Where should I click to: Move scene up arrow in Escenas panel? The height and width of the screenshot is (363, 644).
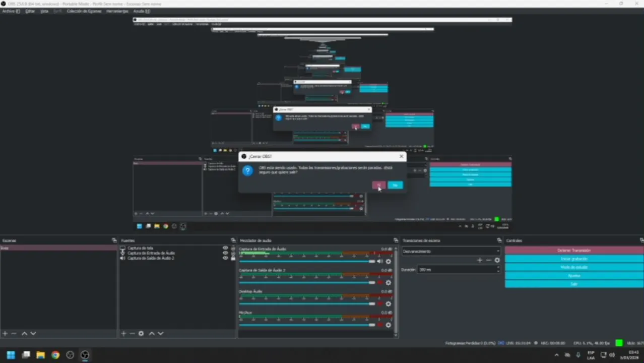point(24,333)
